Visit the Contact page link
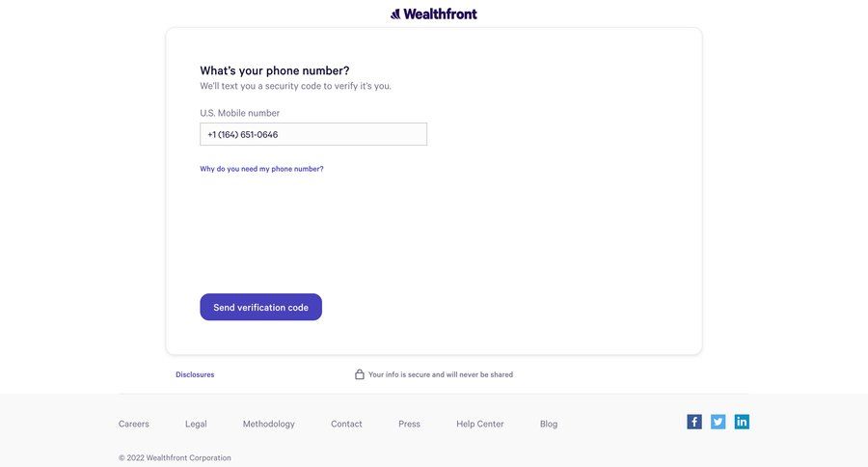Screen dimensions: 868x467 coord(346,424)
